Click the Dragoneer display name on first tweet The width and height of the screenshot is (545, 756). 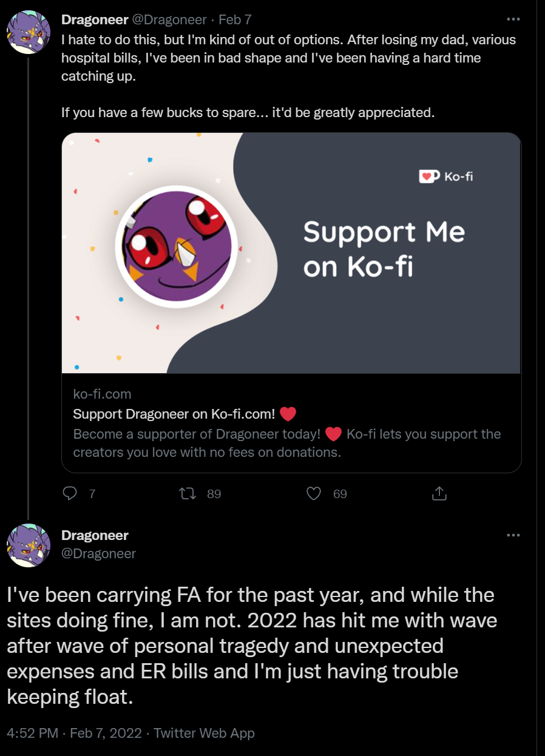pos(95,19)
